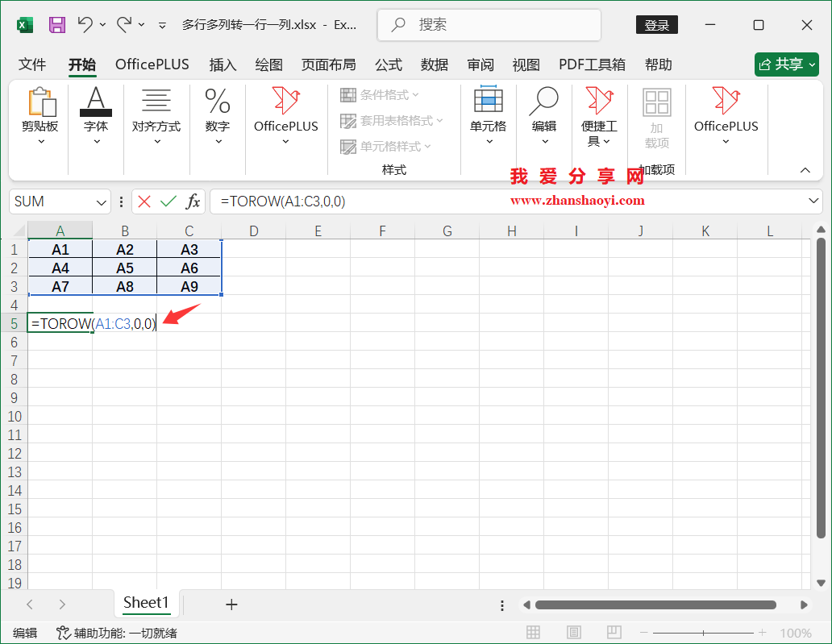Collapse the ribbon with the chevron icon

coord(805,170)
